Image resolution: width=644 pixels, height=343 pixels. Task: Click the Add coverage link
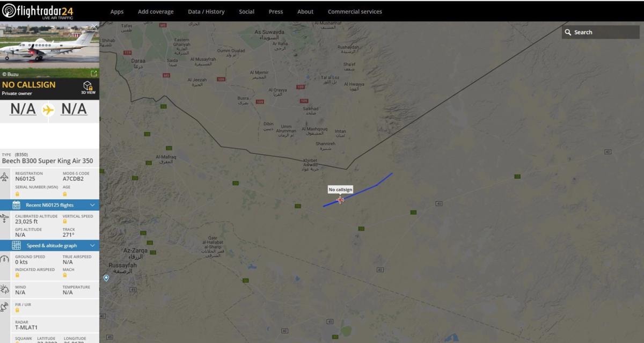(x=156, y=11)
